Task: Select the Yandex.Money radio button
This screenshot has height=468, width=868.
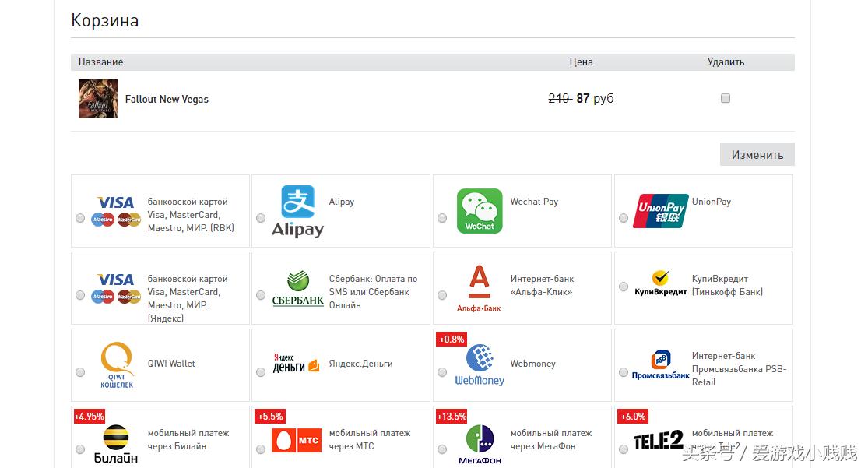Action: point(261,373)
